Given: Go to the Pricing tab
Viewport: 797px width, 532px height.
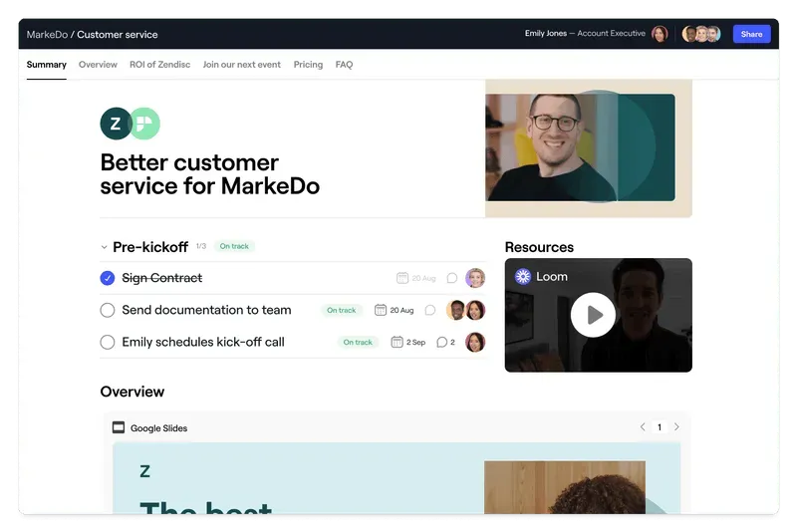Looking at the screenshot, I should click(308, 65).
